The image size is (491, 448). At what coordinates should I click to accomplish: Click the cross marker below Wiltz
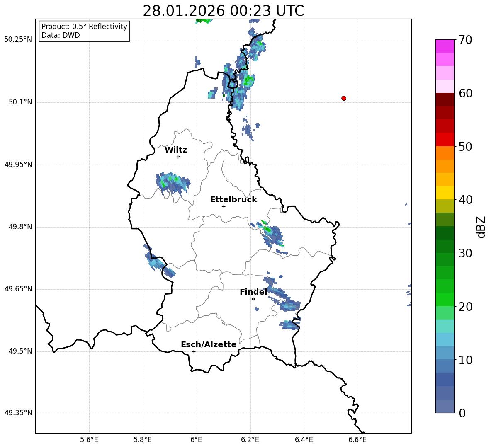(x=178, y=157)
